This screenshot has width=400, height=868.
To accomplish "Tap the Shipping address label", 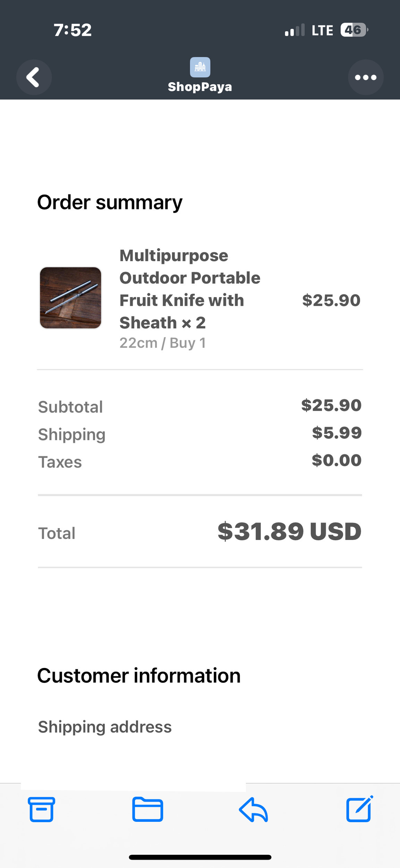I will click(105, 727).
